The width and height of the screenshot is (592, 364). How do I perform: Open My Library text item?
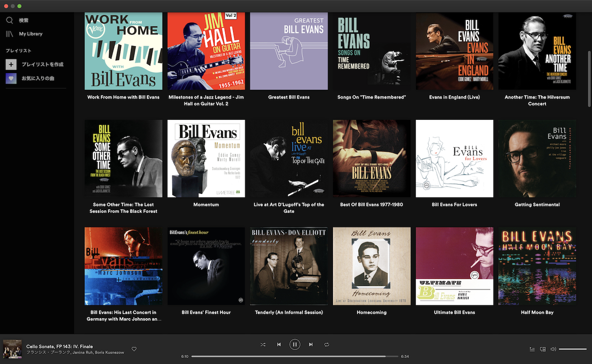pos(31,34)
